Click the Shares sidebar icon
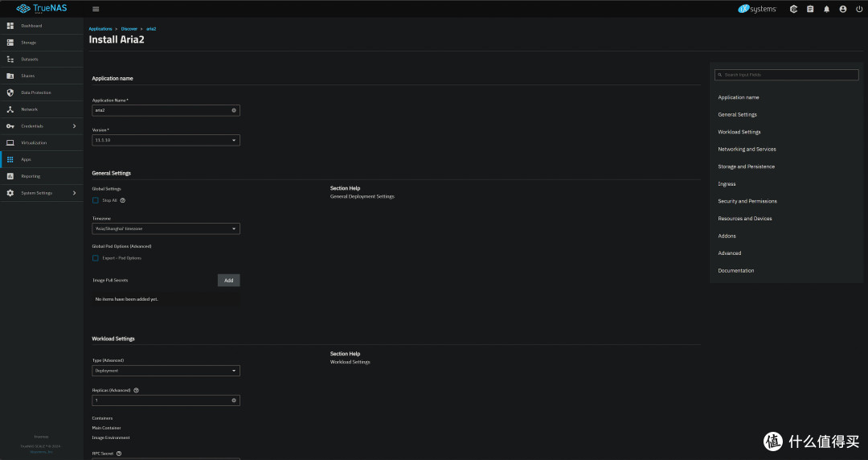The height and width of the screenshot is (460, 868). pyautogui.click(x=10, y=76)
